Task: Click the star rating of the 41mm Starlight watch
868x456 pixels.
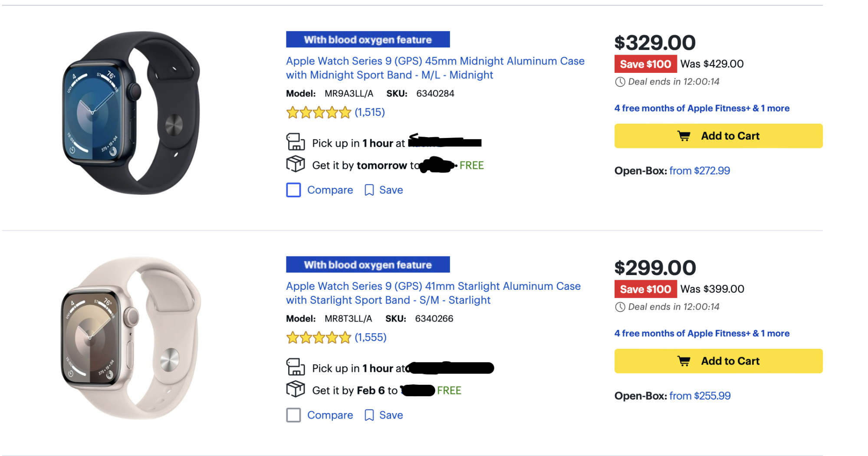Action: [x=319, y=338]
